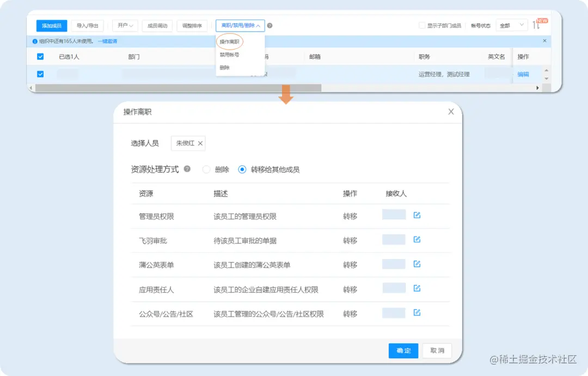
Task: Select the 删除 radio option
Action: pos(206,169)
